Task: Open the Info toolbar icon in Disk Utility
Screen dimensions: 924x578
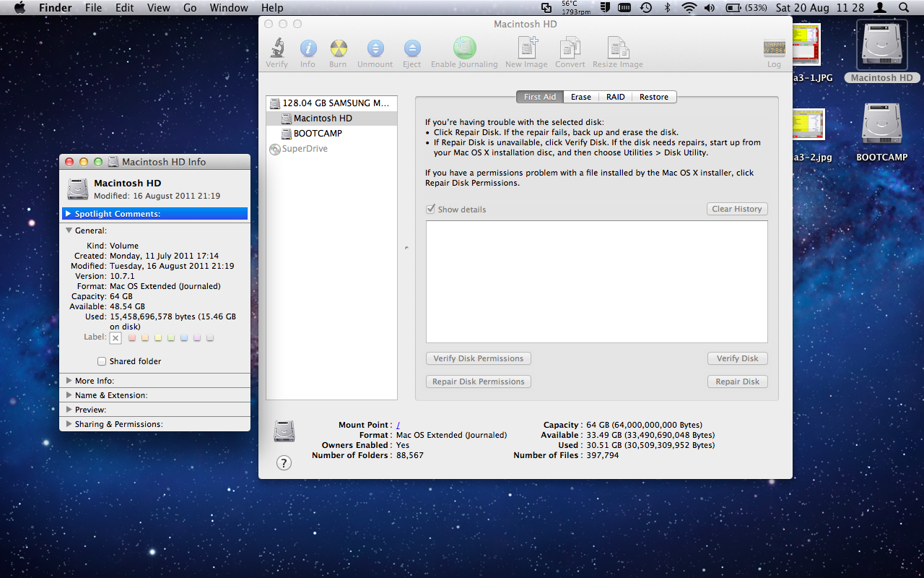Action: 308,48
